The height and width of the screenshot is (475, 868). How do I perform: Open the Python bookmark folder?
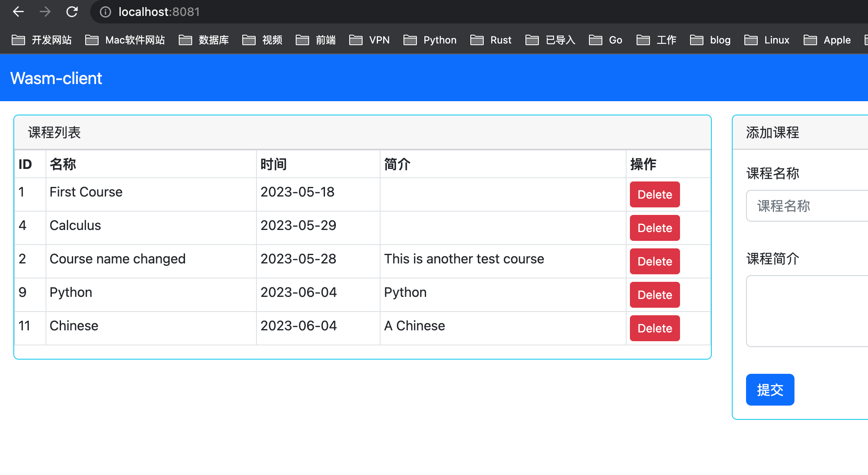tap(430, 40)
